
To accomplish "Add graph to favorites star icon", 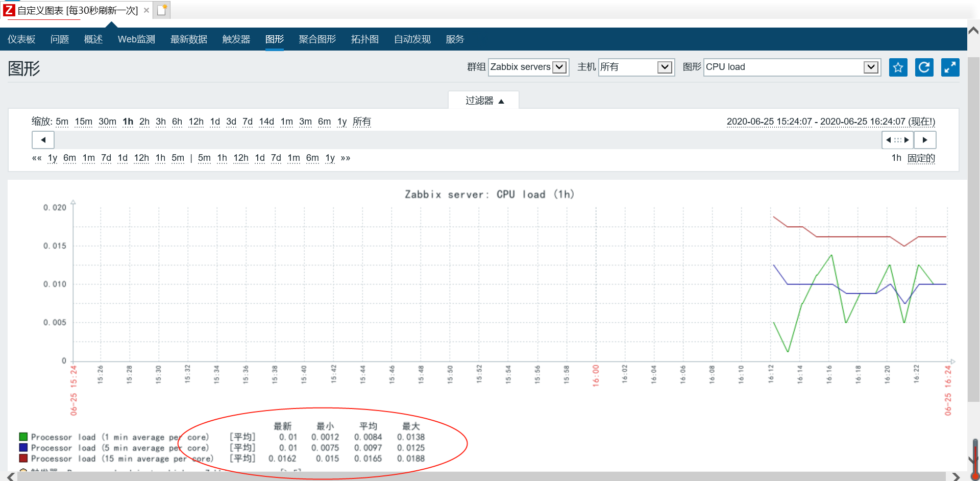I will click(898, 67).
